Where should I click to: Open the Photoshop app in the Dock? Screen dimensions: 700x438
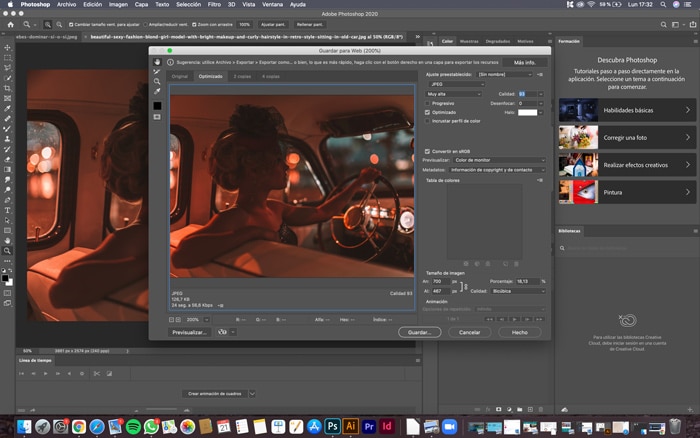coord(333,426)
